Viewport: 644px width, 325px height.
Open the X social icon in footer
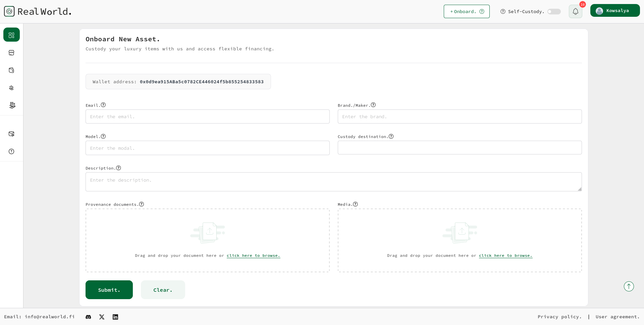pos(102,317)
